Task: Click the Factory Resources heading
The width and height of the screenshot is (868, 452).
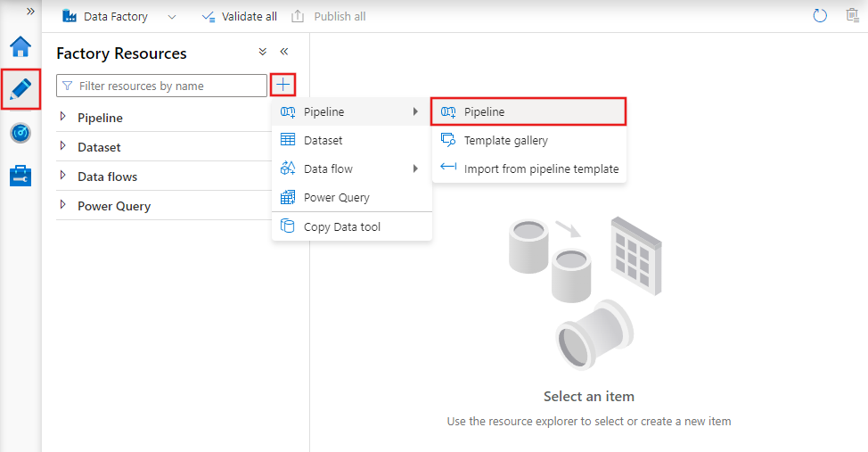Action: [x=122, y=53]
